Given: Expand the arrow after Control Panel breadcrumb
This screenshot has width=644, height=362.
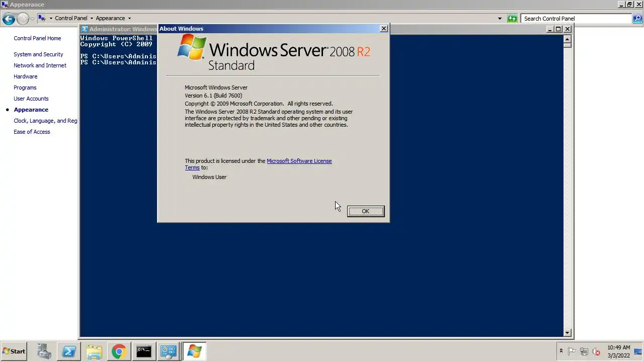Looking at the screenshot, I should point(92,19).
